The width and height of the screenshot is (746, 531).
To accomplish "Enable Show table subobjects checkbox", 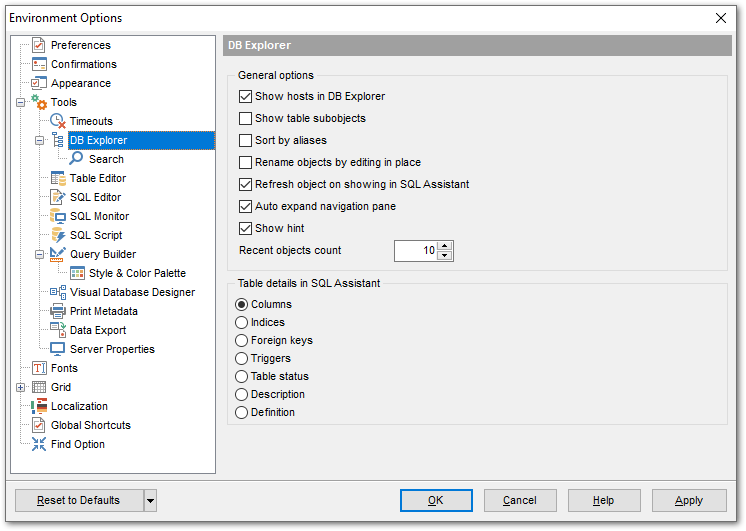I will (246, 119).
